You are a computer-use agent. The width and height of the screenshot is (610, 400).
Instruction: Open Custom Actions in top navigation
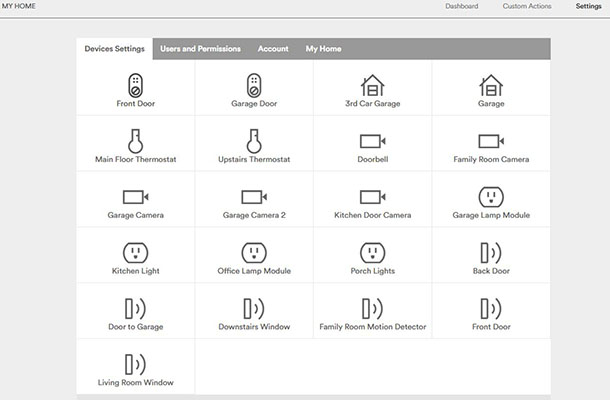pos(527,6)
